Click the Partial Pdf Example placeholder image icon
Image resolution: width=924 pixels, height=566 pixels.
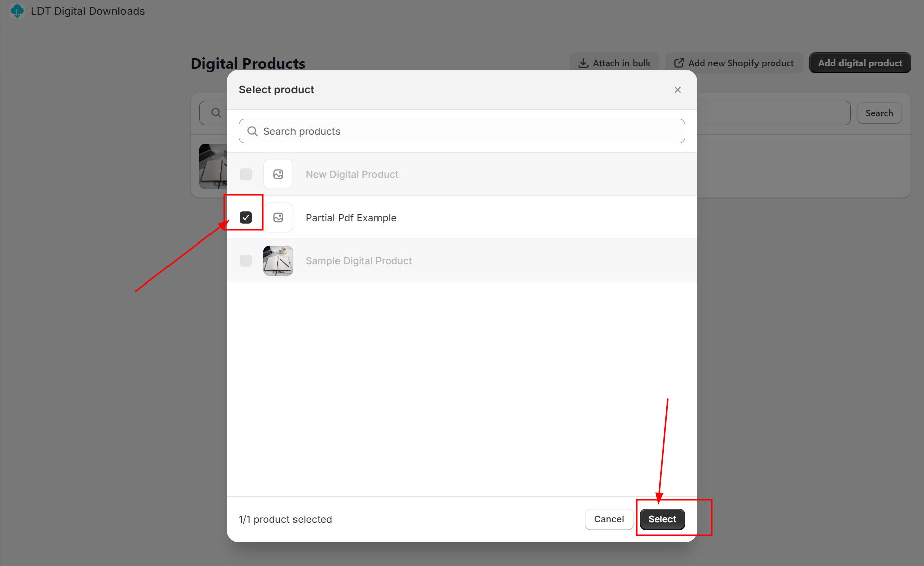coord(278,218)
